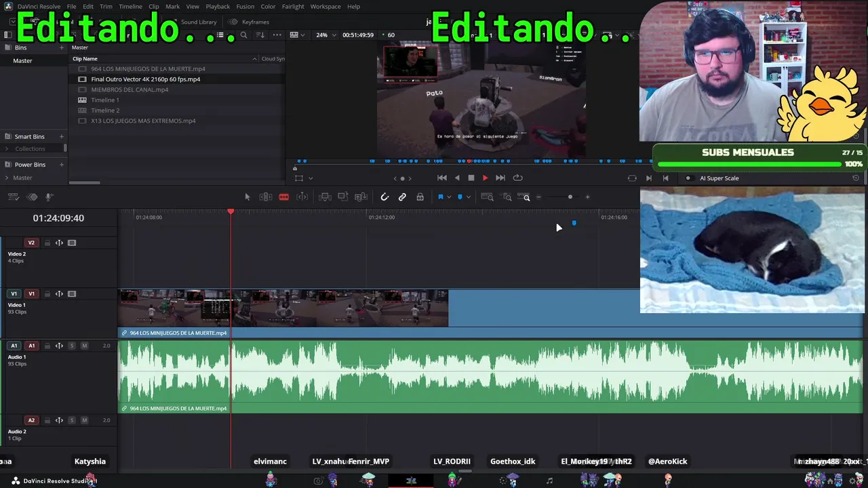Click Replace Clip toolbar icon
868x488 pixels.
(361, 197)
